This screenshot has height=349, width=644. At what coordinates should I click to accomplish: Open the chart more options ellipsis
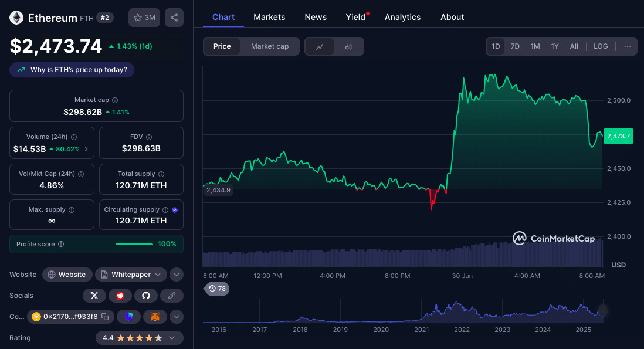click(628, 46)
